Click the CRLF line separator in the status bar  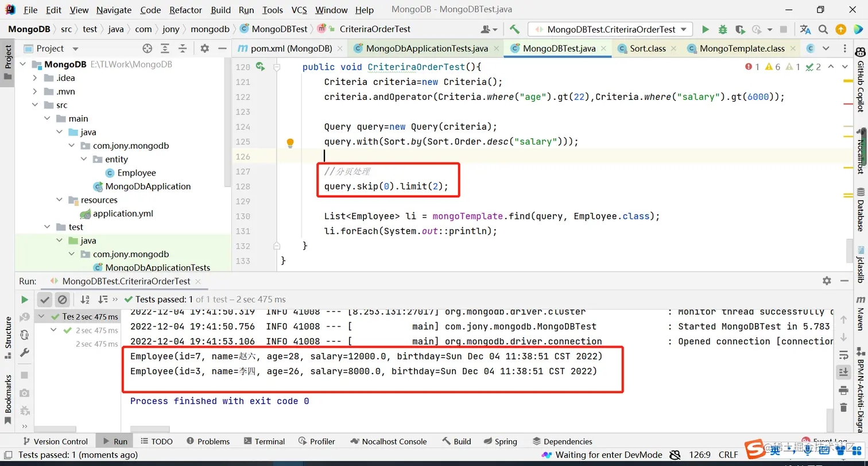[728, 455]
